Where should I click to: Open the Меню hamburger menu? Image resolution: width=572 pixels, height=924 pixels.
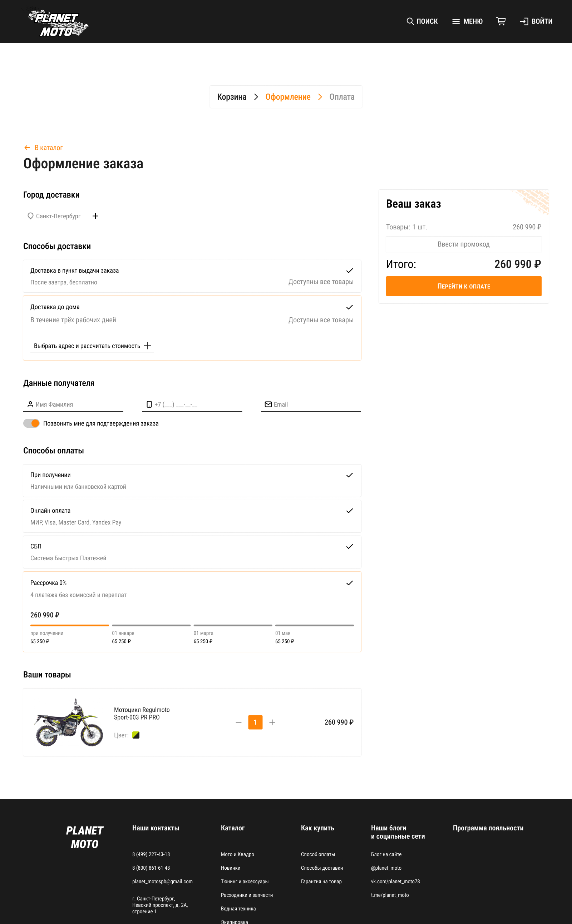click(467, 21)
